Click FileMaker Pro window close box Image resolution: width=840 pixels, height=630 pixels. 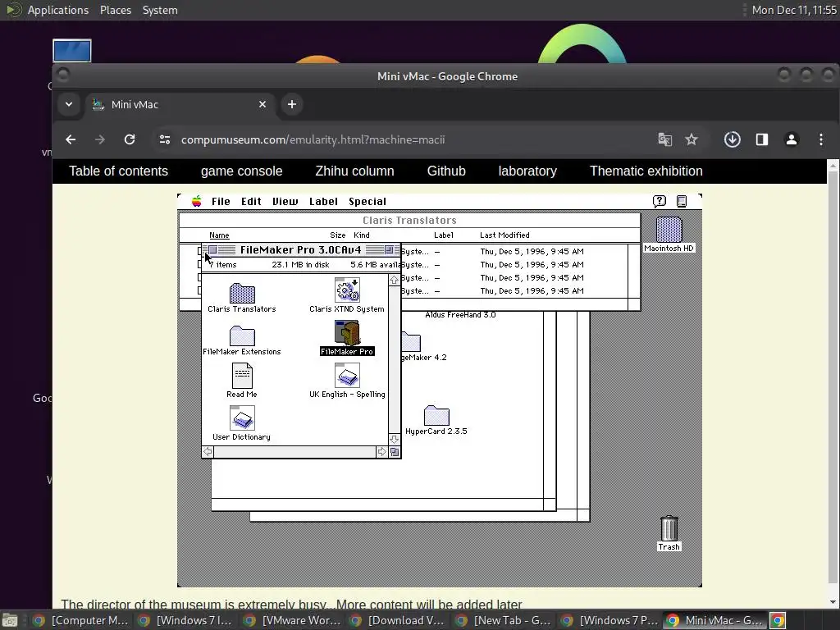(x=212, y=249)
